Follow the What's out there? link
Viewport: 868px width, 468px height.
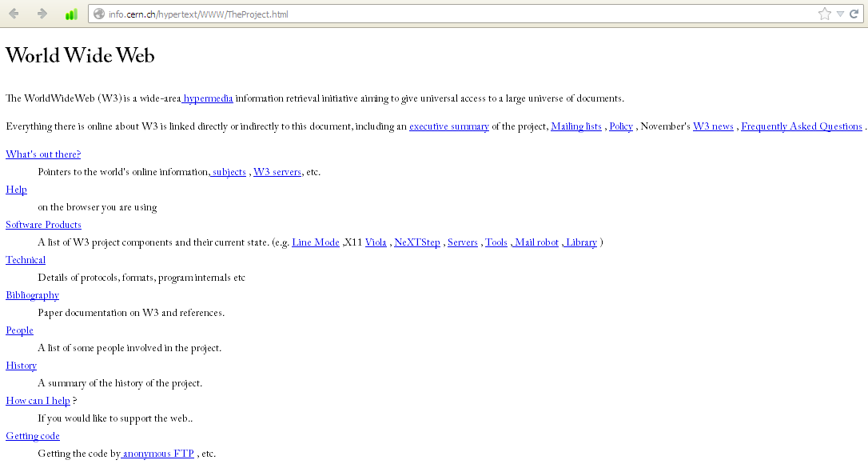click(x=43, y=154)
